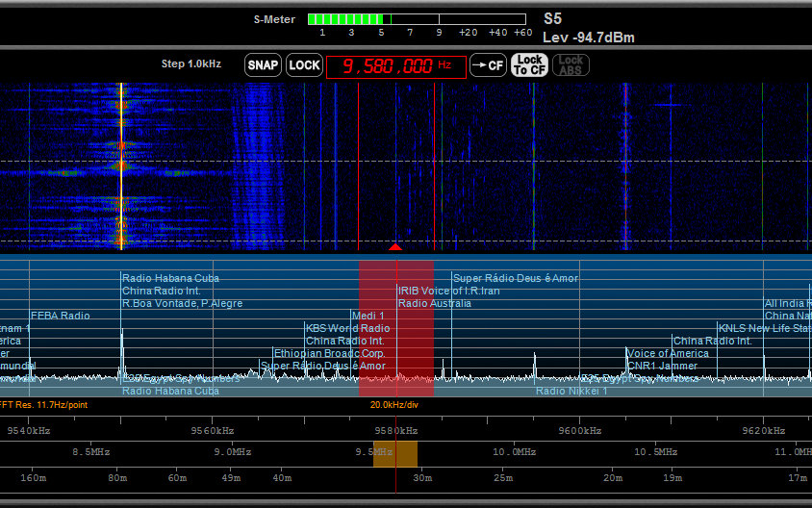Click the Step 1.0kHz label

tap(191, 63)
